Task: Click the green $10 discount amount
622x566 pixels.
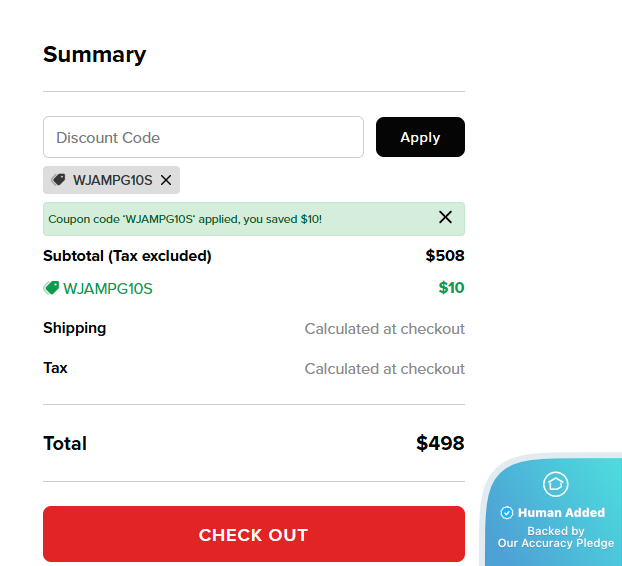Action: pyautogui.click(x=451, y=288)
